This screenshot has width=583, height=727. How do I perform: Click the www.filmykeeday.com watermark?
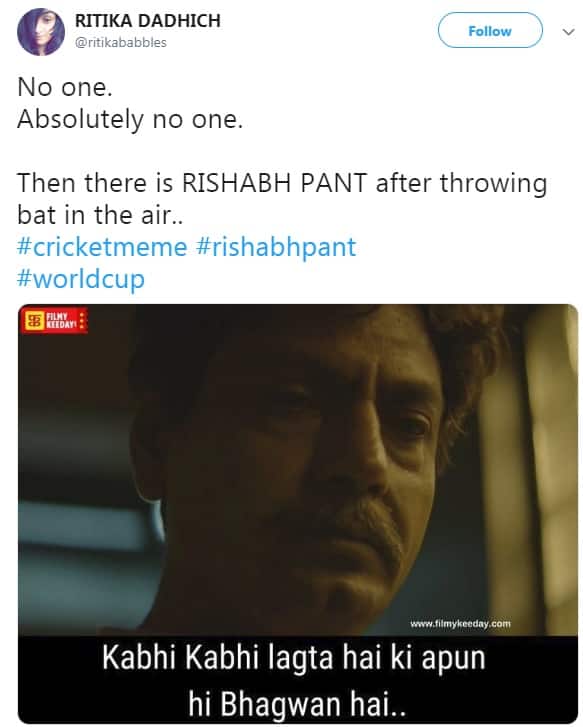[x=460, y=624]
